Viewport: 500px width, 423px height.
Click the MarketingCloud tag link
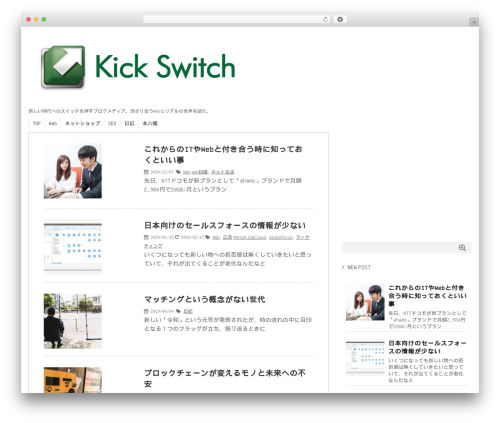point(250,237)
